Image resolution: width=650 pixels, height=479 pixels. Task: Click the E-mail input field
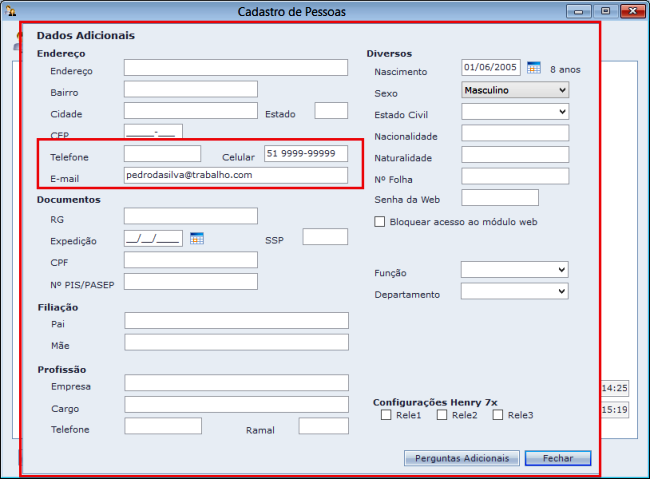coord(236,175)
